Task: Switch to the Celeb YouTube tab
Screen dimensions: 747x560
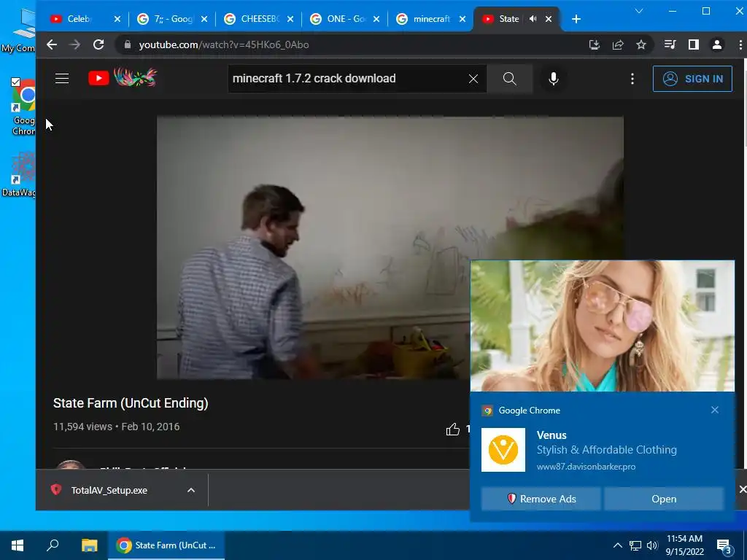Action: coord(78,19)
